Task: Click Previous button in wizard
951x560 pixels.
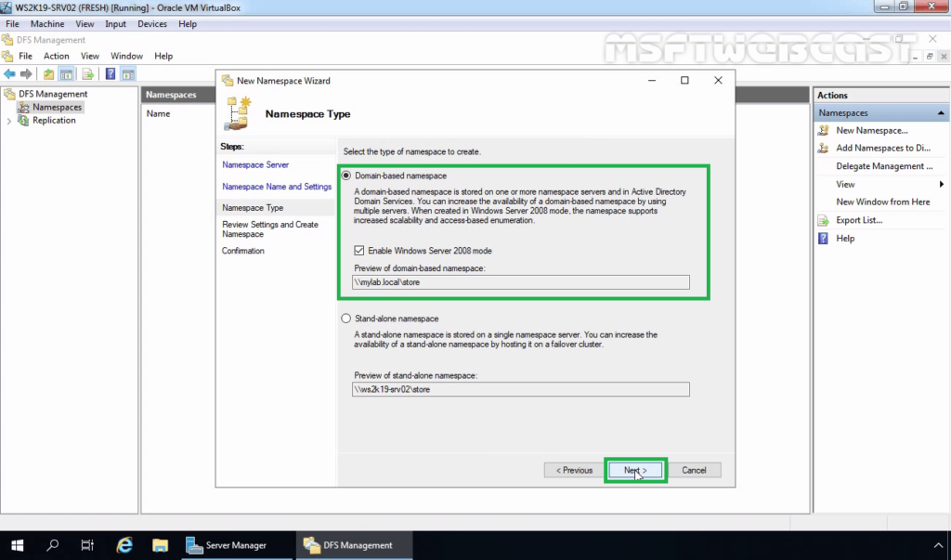Action: click(x=574, y=470)
